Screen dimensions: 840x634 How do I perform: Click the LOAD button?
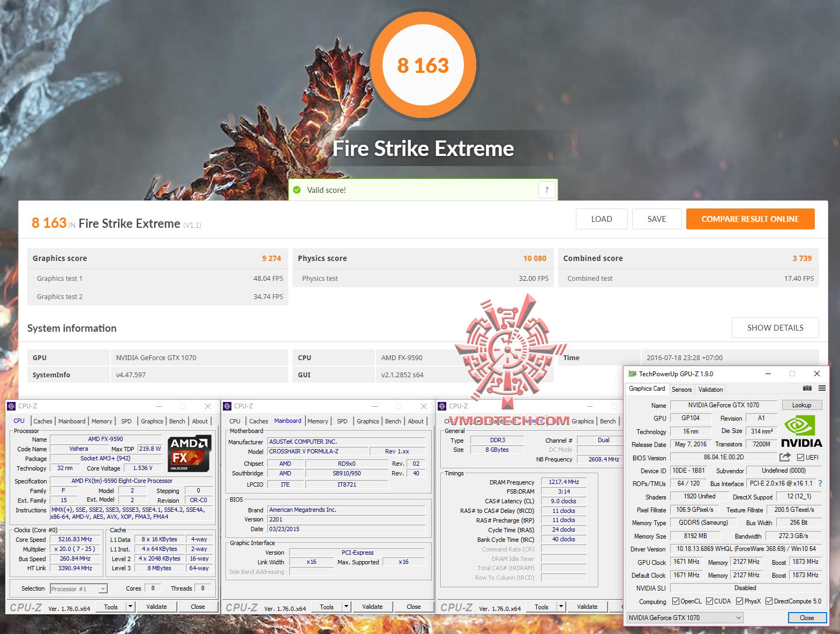coord(602,219)
